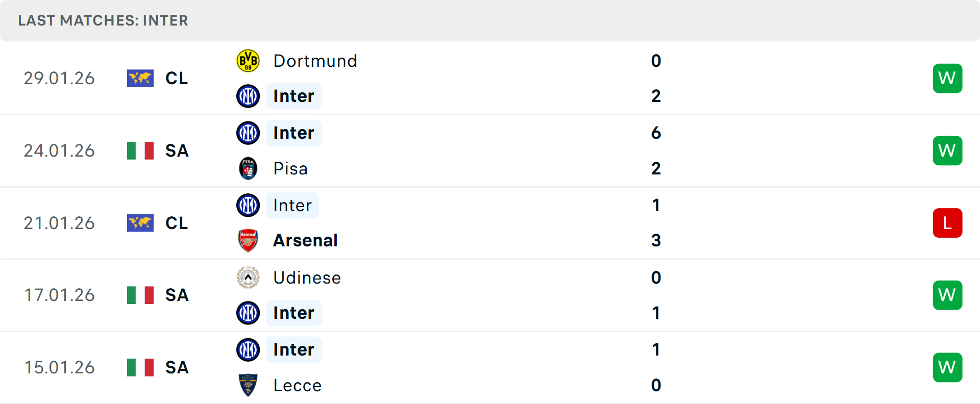Click Italy flag icon for 15.01.26 match

pyautogui.click(x=140, y=367)
